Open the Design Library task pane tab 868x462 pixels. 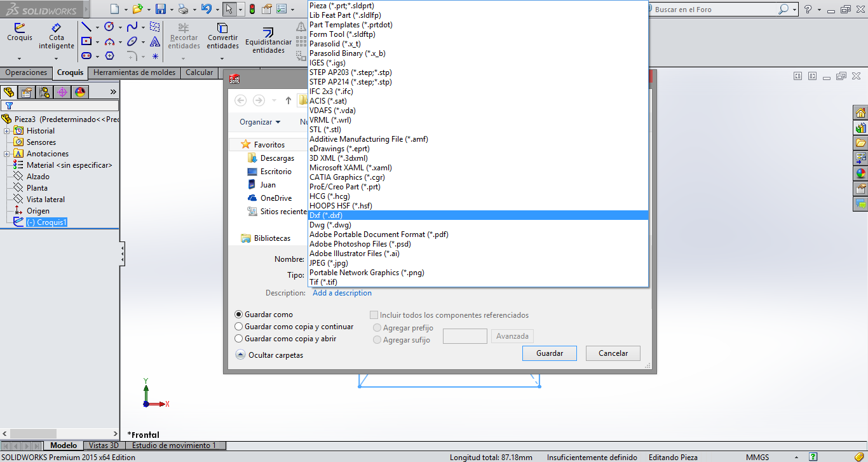tap(861, 128)
